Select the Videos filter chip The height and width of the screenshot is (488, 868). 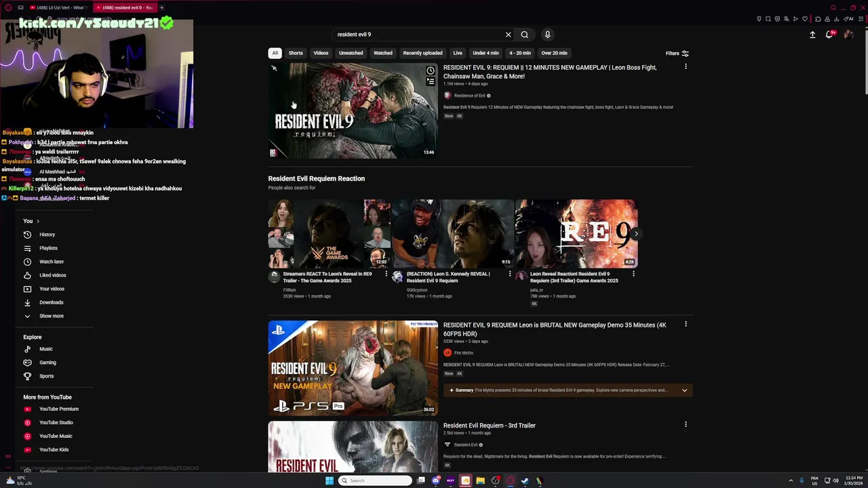point(321,53)
